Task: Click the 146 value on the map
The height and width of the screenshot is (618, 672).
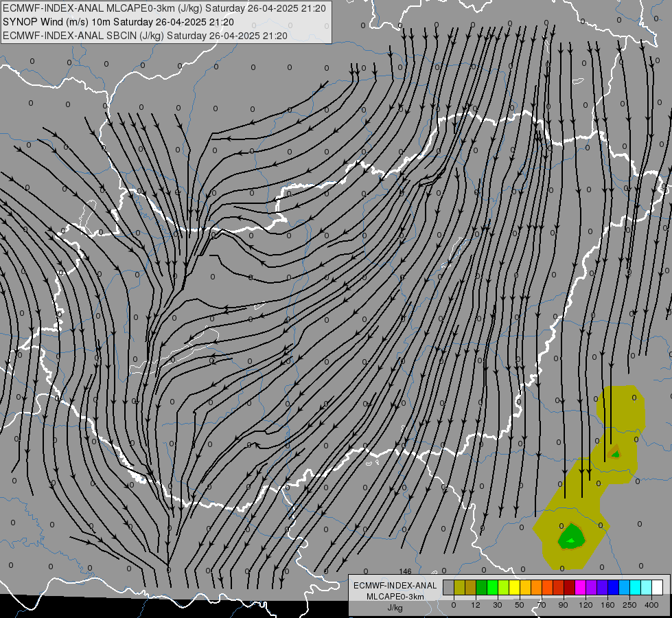Action: 405,571
